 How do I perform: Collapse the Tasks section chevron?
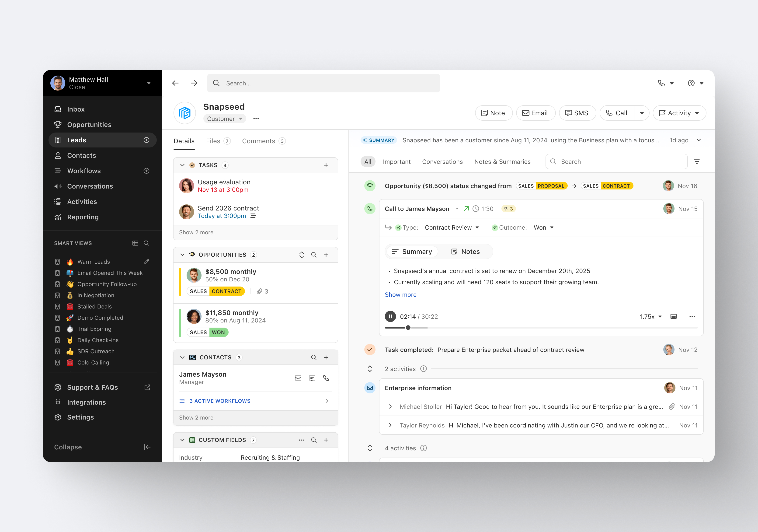[182, 165]
